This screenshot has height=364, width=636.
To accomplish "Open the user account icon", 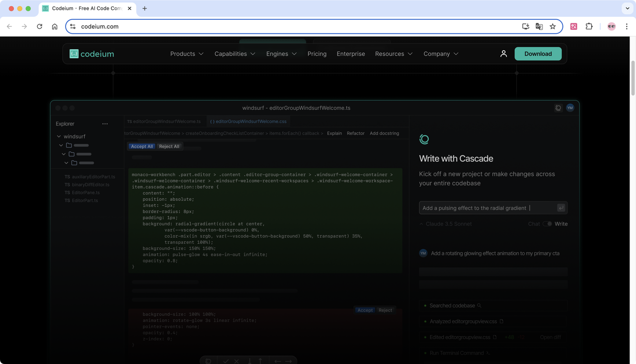I will [503, 54].
